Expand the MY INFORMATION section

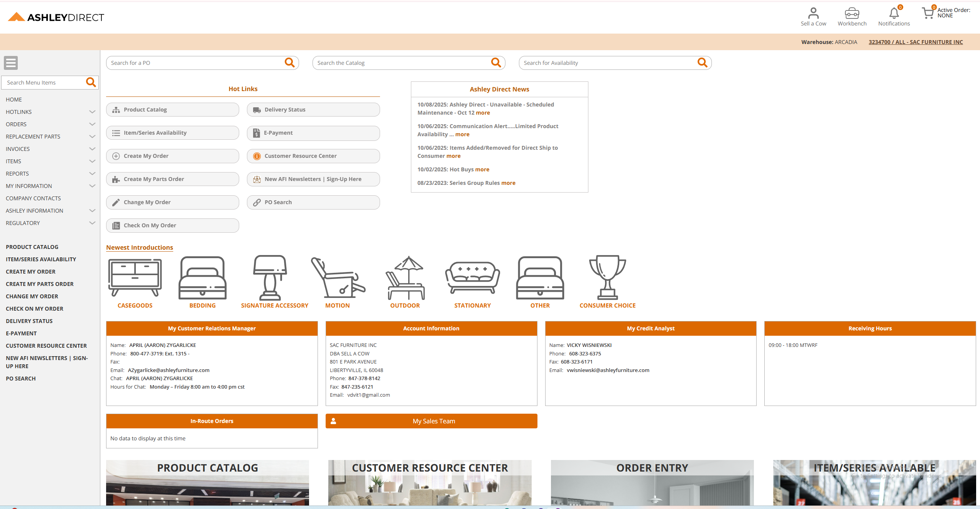tap(29, 186)
